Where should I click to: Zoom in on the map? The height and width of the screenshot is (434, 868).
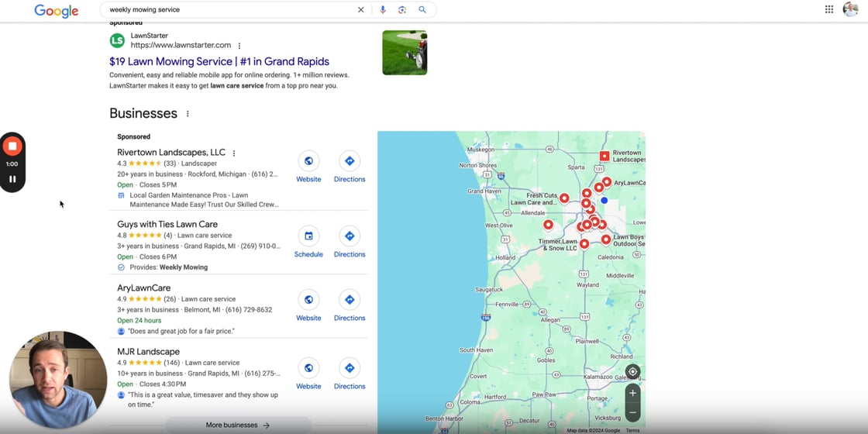(632, 393)
